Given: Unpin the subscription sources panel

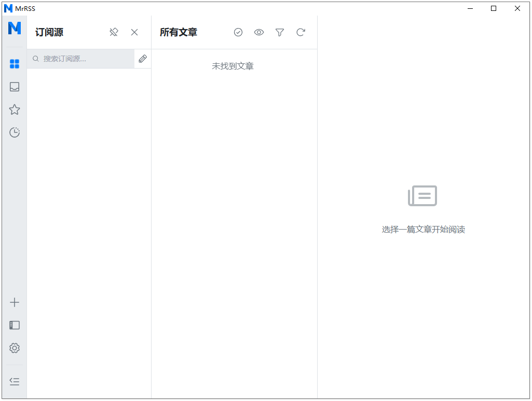Looking at the screenshot, I should click(x=114, y=32).
